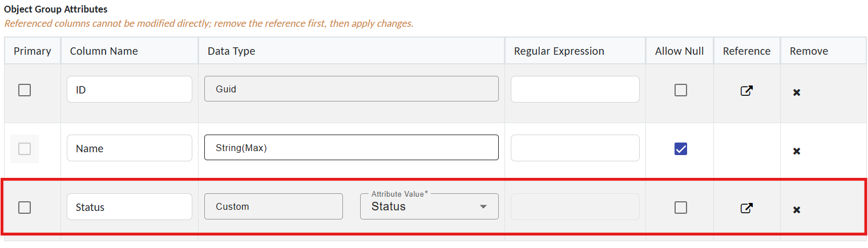The width and height of the screenshot is (868, 248).
Task: Check Primary checkbox for ID row
Action: point(25,90)
